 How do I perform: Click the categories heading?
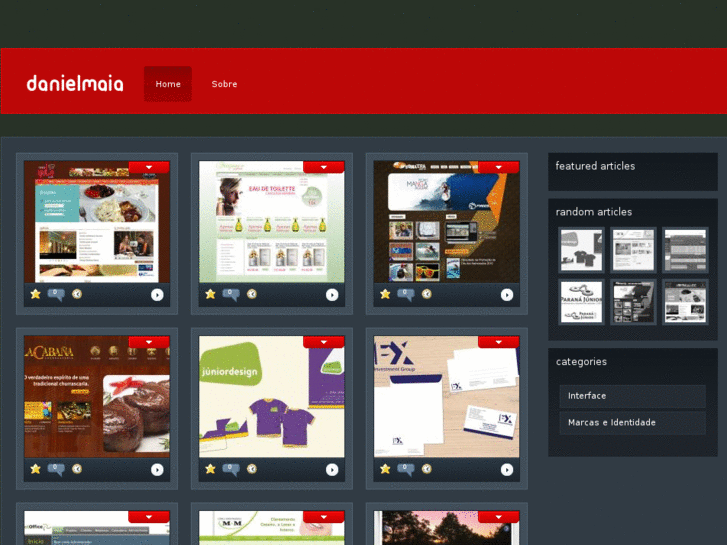[581, 362]
